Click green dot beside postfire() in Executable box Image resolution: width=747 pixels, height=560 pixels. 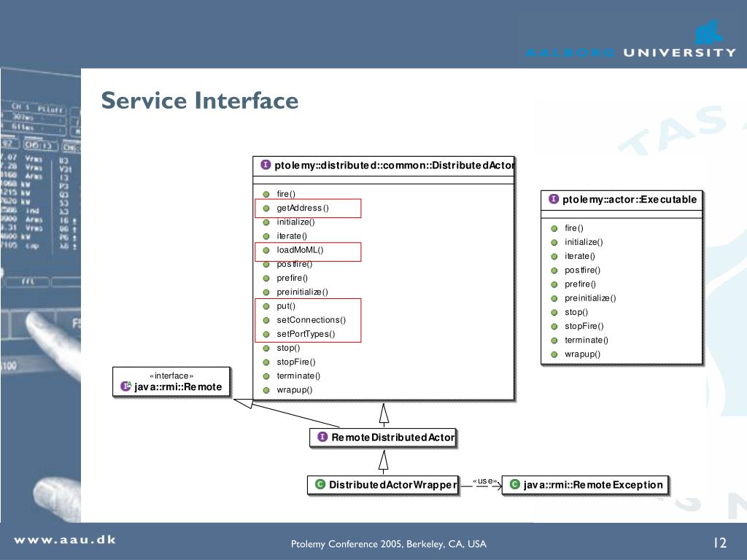coord(554,271)
